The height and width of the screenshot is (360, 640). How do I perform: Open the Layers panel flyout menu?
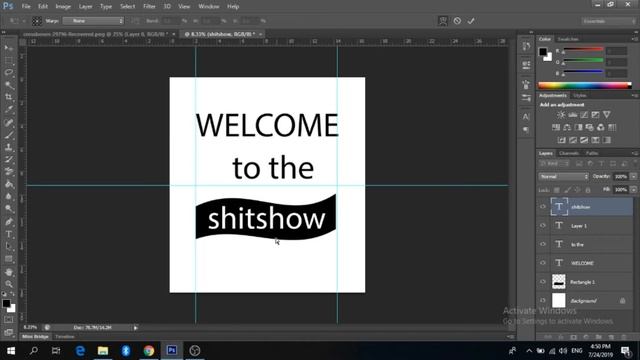click(x=635, y=153)
